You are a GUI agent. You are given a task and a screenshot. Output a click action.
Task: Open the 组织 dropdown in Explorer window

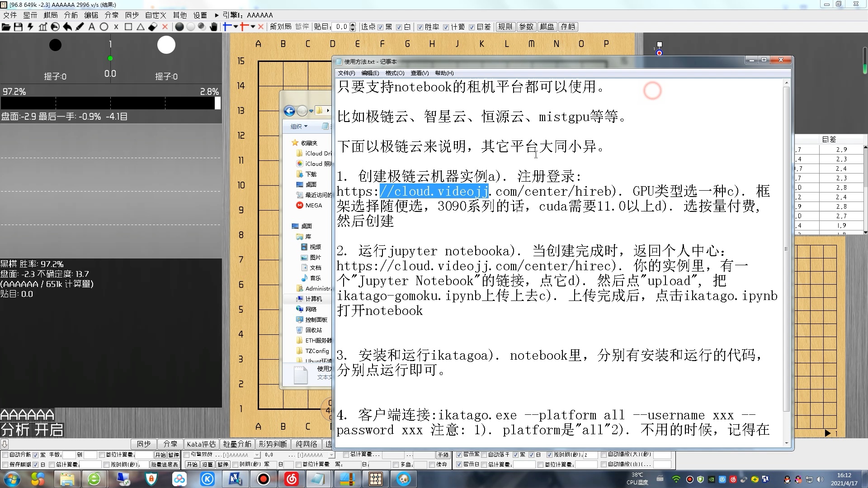click(299, 127)
